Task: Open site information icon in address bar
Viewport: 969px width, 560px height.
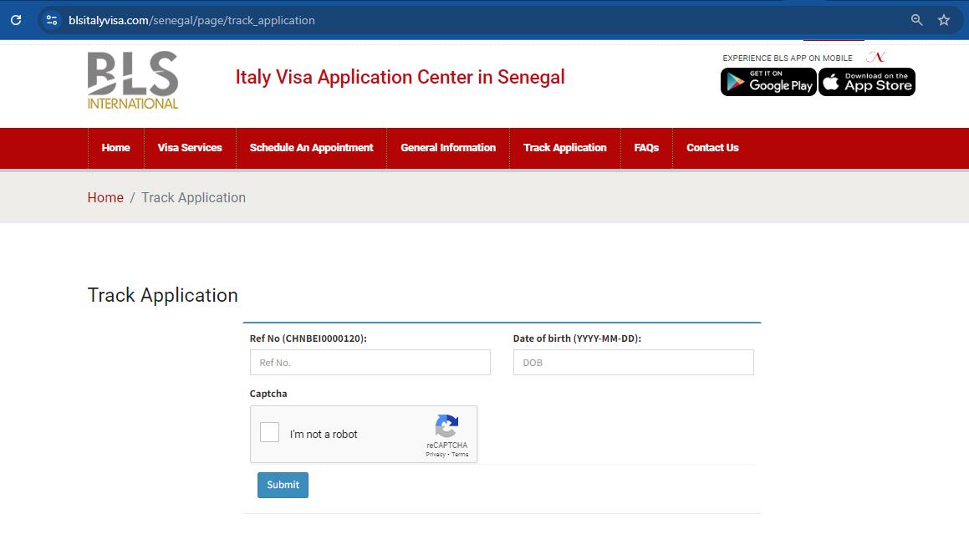Action: tap(53, 19)
